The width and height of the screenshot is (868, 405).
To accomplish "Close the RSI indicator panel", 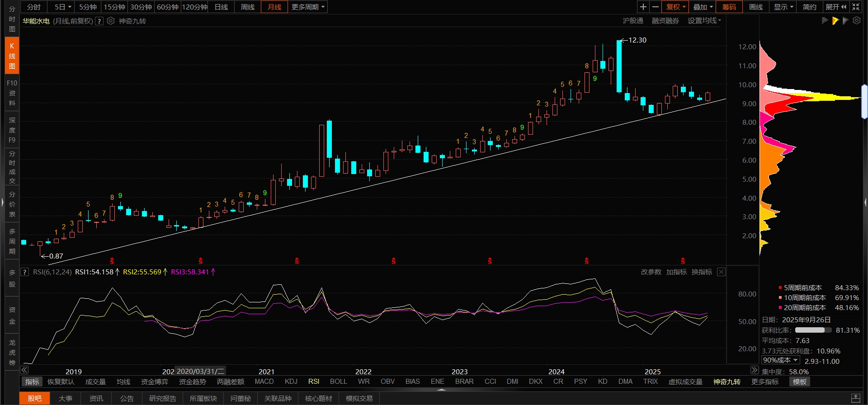I will pos(721,272).
